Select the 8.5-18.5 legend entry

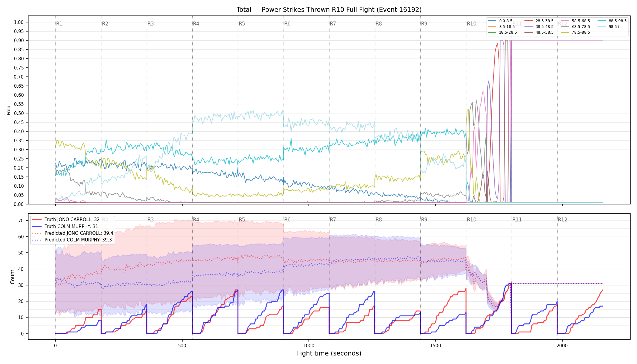point(501,27)
